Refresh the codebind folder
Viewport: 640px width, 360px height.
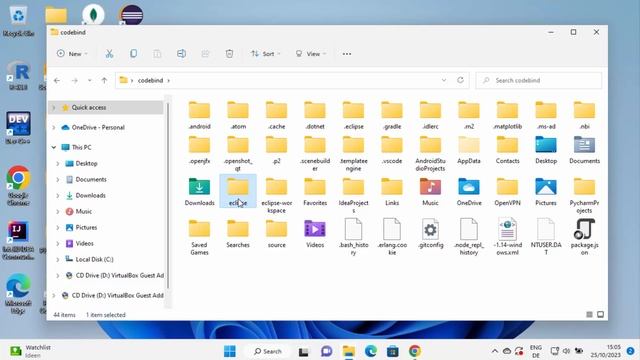[460, 80]
